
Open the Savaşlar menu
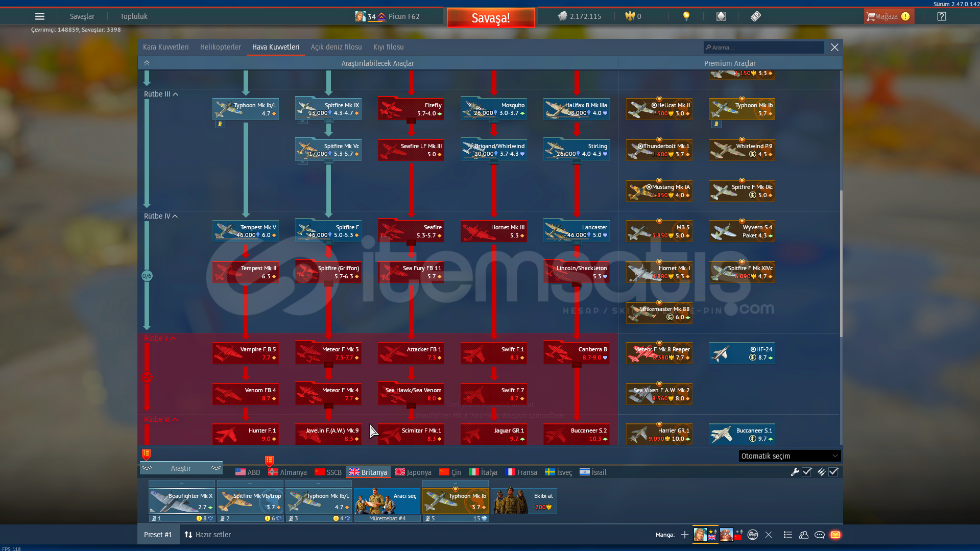click(x=82, y=16)
